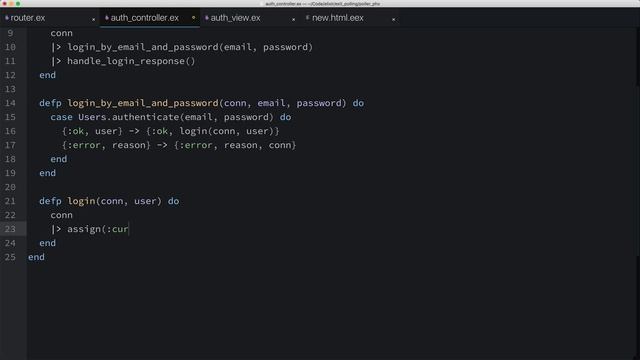The image size is (640, 360).
Task: Click line number 23 in the gutter
Action: tap(10, 229)
